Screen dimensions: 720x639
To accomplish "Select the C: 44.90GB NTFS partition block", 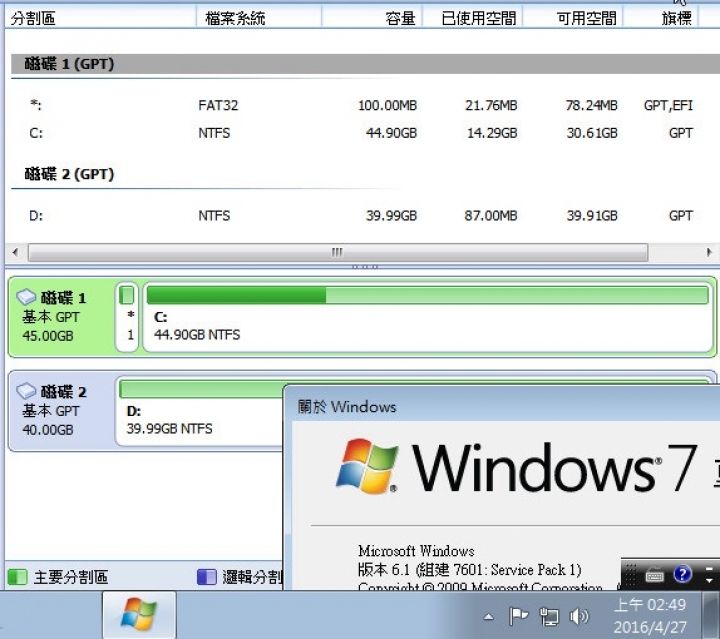I will (428, 317).
